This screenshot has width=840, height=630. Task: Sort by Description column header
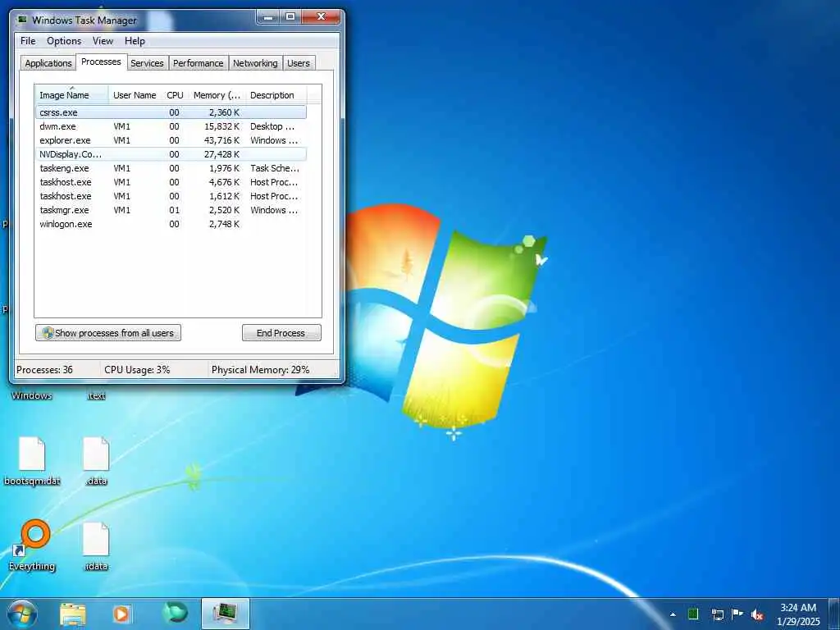point(276,95)
